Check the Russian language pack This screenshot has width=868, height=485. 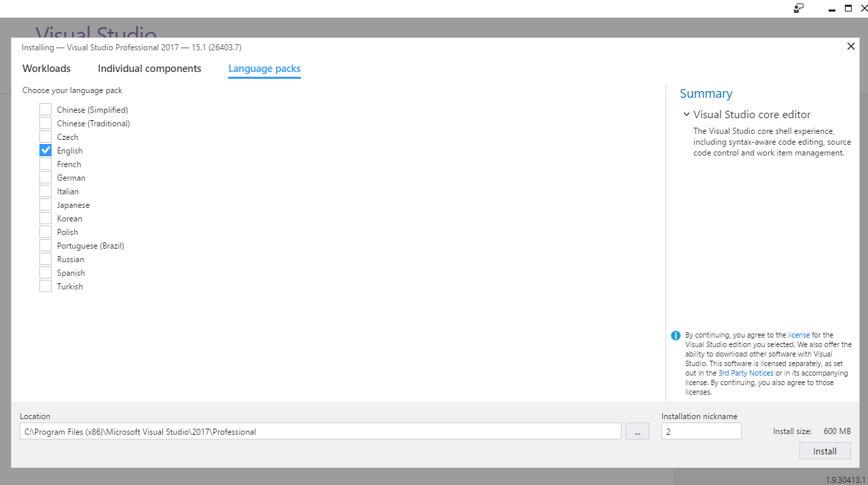coord(45,259)
